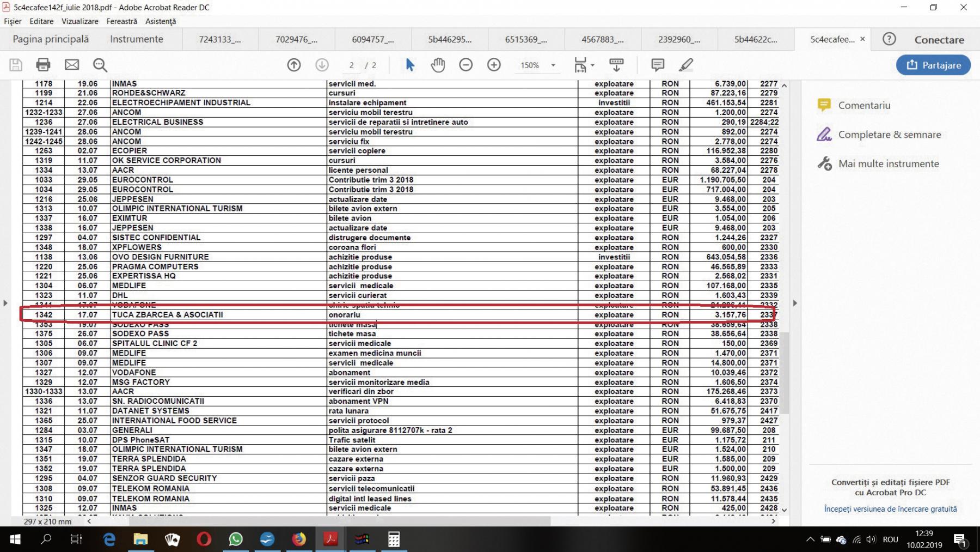
Task: Switch to document tab 7029476_...
Action: pos(297,39)
